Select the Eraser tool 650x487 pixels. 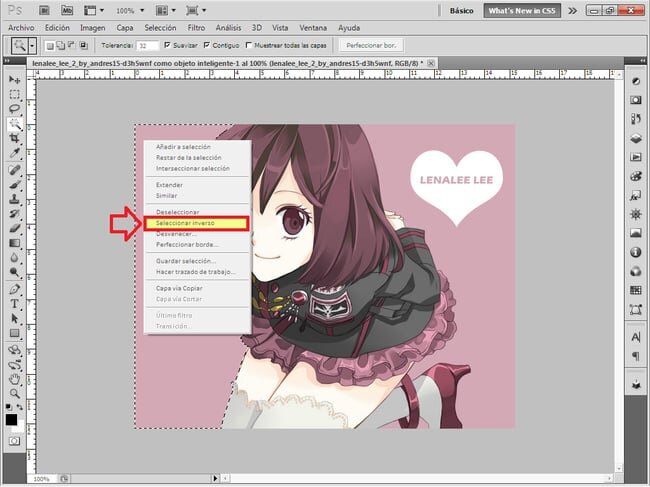pos(15,228)
